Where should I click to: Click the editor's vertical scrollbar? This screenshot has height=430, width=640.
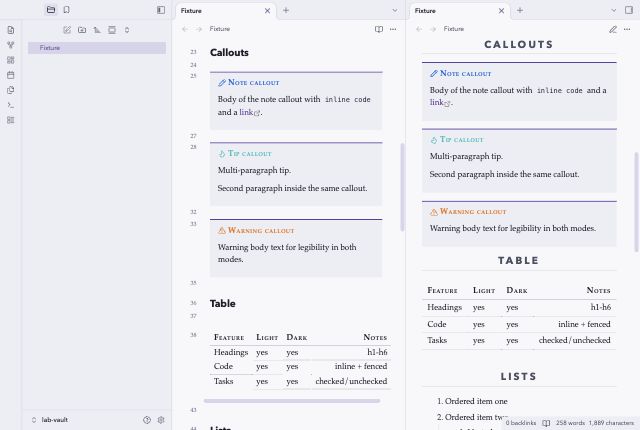(x=402, y=187)
